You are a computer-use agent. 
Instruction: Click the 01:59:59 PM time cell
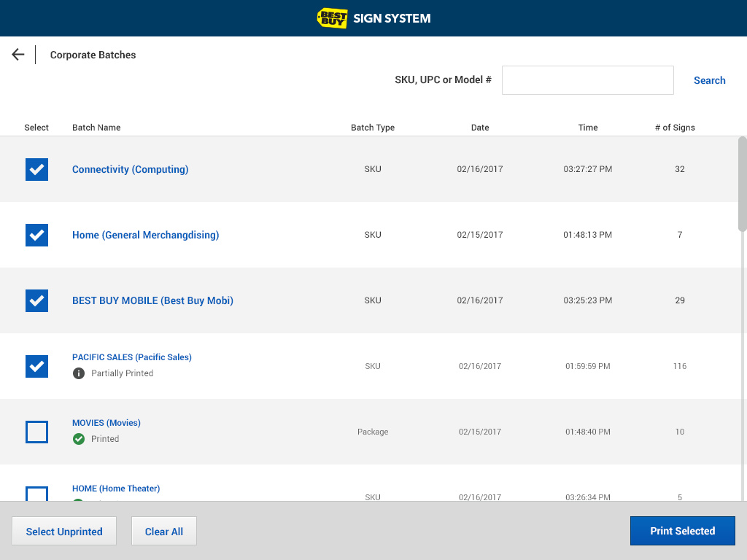pos(588,366)
